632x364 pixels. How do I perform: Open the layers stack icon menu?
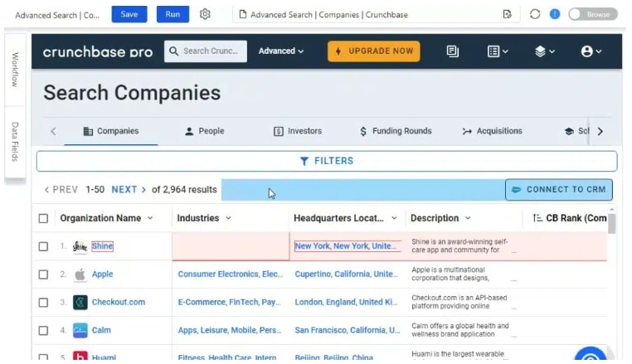pos(545,51)
